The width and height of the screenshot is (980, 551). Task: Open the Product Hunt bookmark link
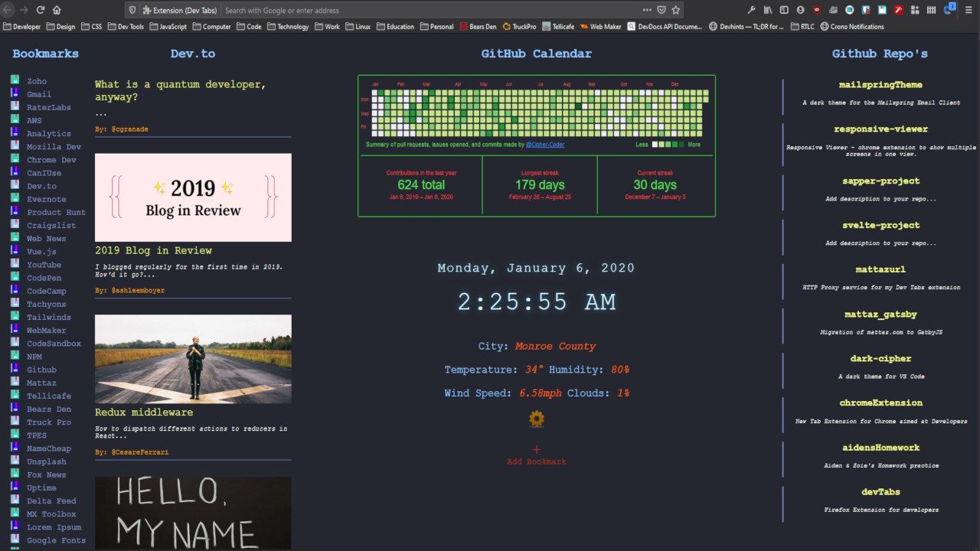pyautogui.click(x=56, y=212)
